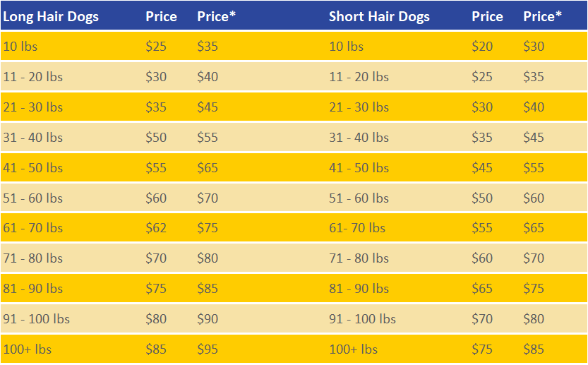
Task: Click the long hair 91 - 100 lbs label
Action: (37, 319)
